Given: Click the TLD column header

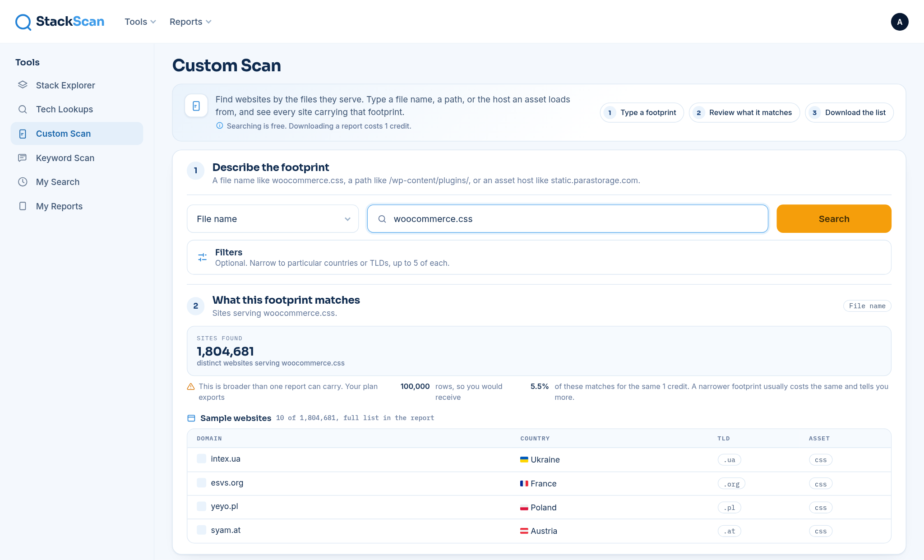Looking at the screenshot, I should [x=724, y=439].
